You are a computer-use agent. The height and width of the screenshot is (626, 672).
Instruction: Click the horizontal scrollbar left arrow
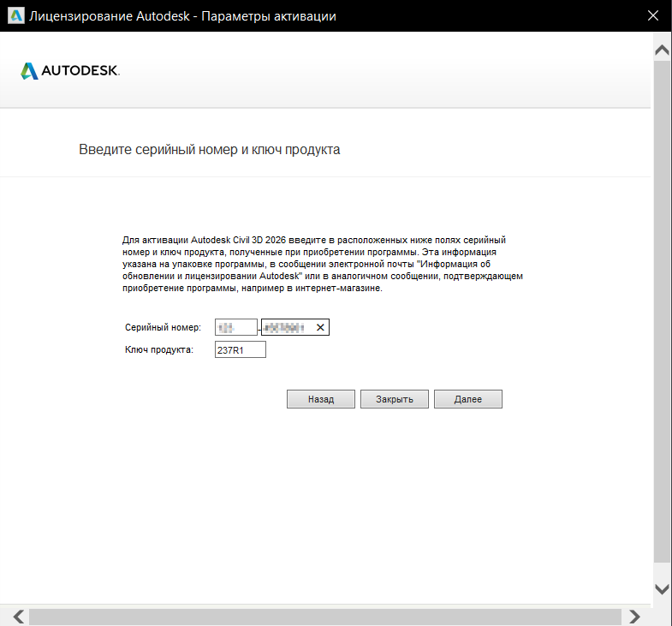pyautogui.click(x=19, y=616)
